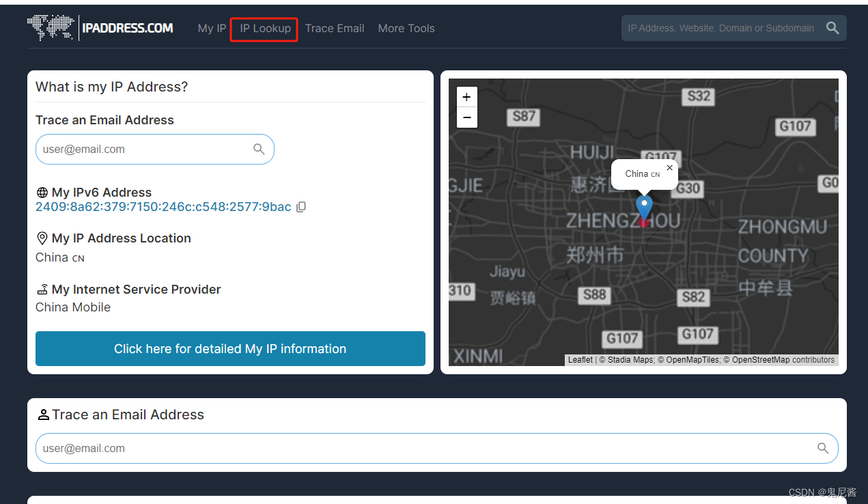This screenshot has width=868, height=504.
Task: Click the S32 road sign on map
Action: [x=699, y=96]
